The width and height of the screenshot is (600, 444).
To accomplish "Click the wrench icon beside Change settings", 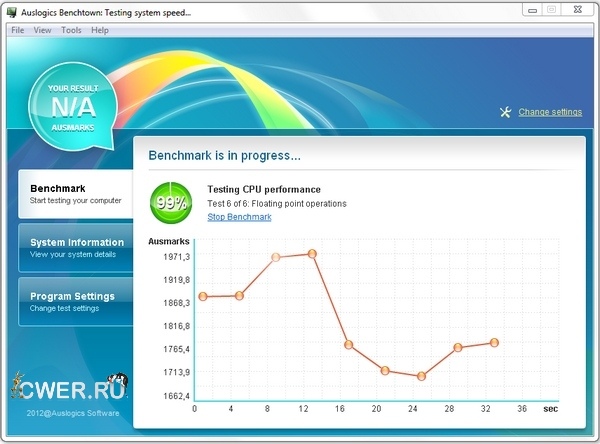I will 505,112.
